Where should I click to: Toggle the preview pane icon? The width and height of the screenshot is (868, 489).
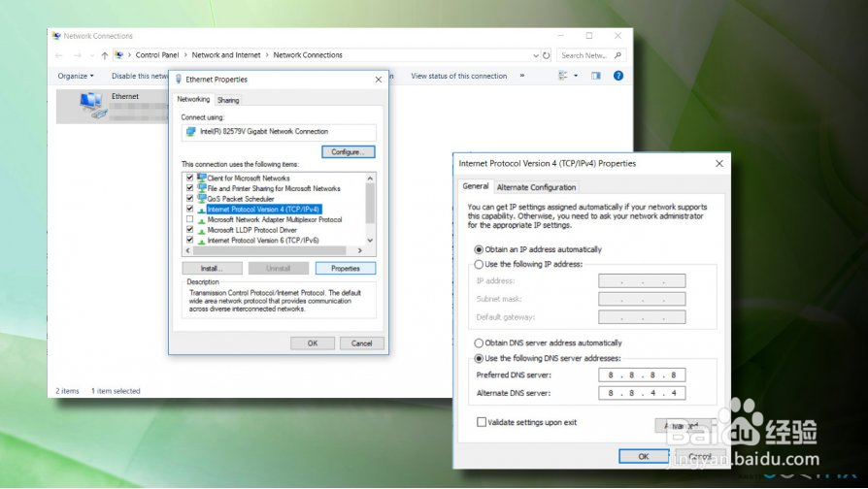[x=595, y=76]
